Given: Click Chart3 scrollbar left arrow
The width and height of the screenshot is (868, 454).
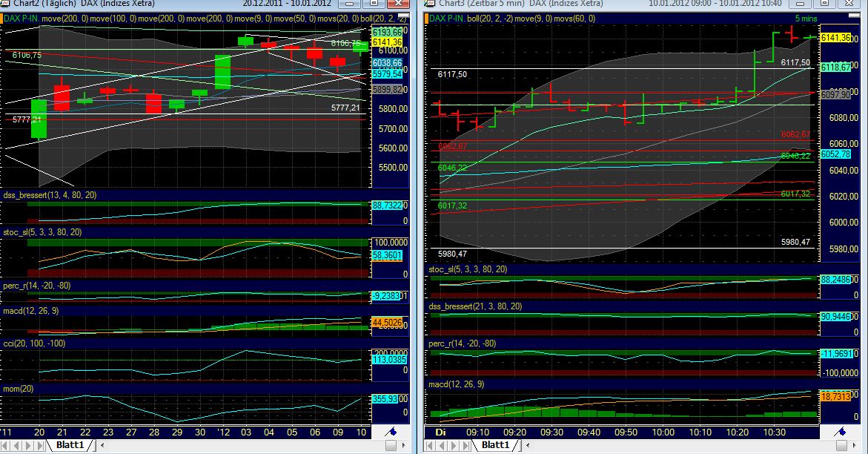Looking at the screenshot, I should 528,445.
